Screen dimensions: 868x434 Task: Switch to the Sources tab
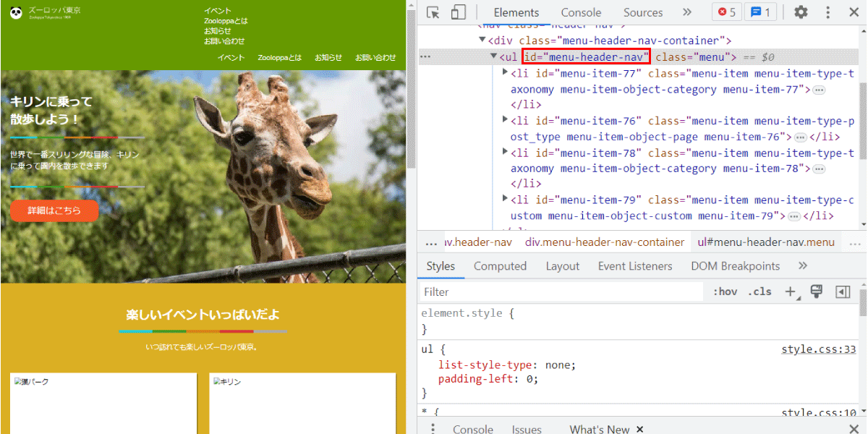(643, 12)
